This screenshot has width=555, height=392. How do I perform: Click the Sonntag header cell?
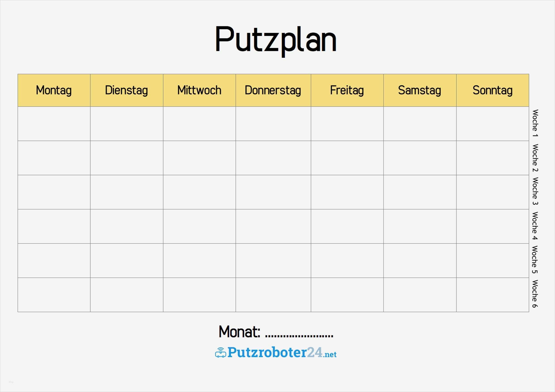492,90
